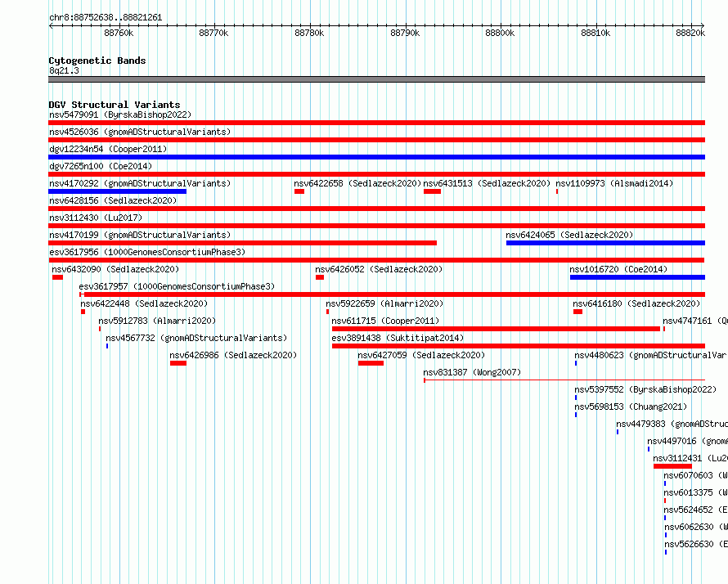This screenshot has width=728, height=584.
Task: Select nsv1016720 (Coe2014) label
Action: [x=618, y=269]
